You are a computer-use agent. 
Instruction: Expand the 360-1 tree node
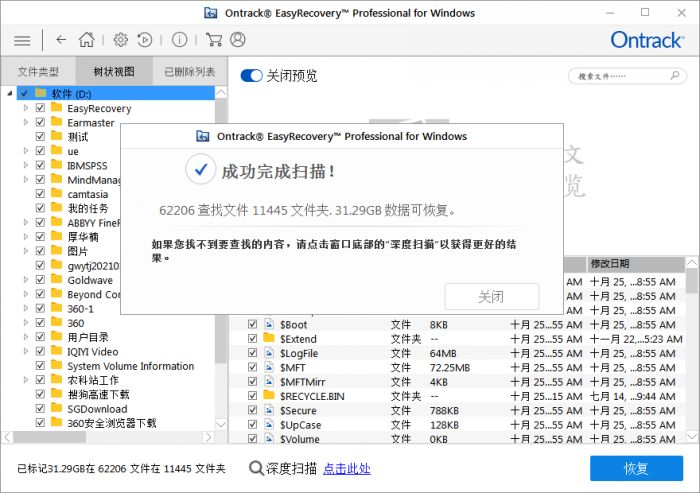tap(26, 309)
